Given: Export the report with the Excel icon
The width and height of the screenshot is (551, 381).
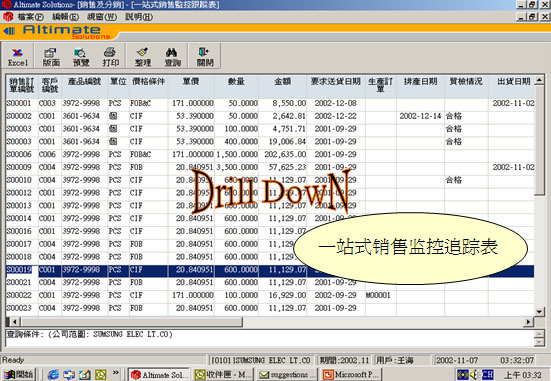Looking at the screenshot, I should coord(18,57).
